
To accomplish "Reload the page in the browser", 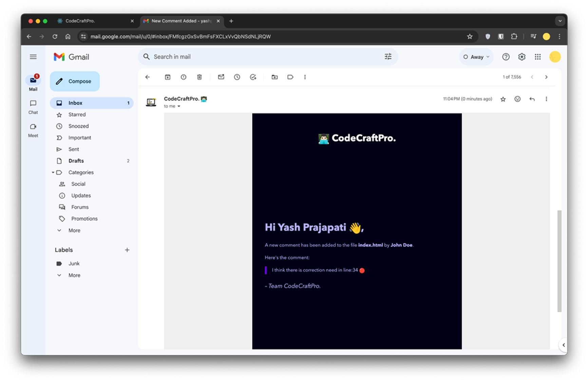I will click(x=55, y=36).
